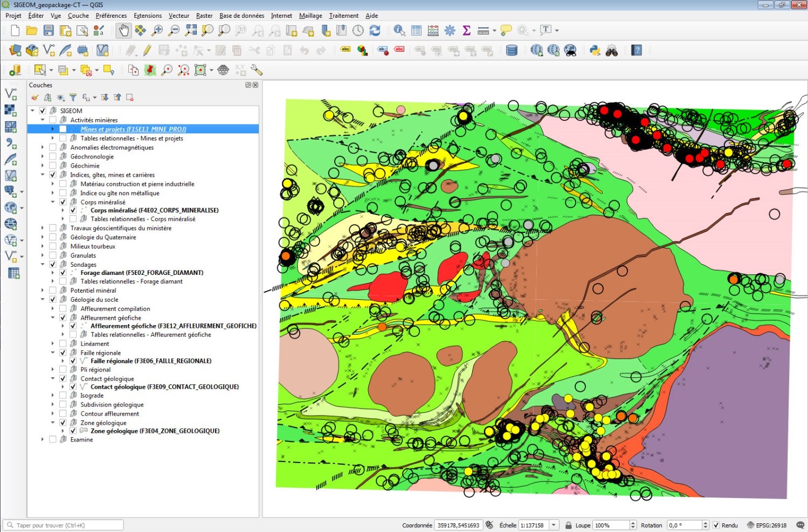
Task: Select features by rectangle tool
Action: (40, 70)
